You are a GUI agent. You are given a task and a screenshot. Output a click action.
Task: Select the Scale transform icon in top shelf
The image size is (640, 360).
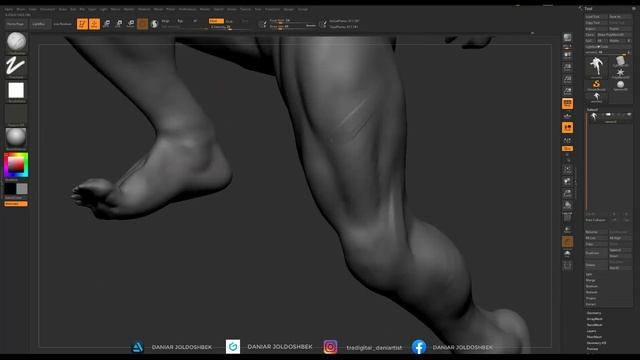click(x=119, y=24)
